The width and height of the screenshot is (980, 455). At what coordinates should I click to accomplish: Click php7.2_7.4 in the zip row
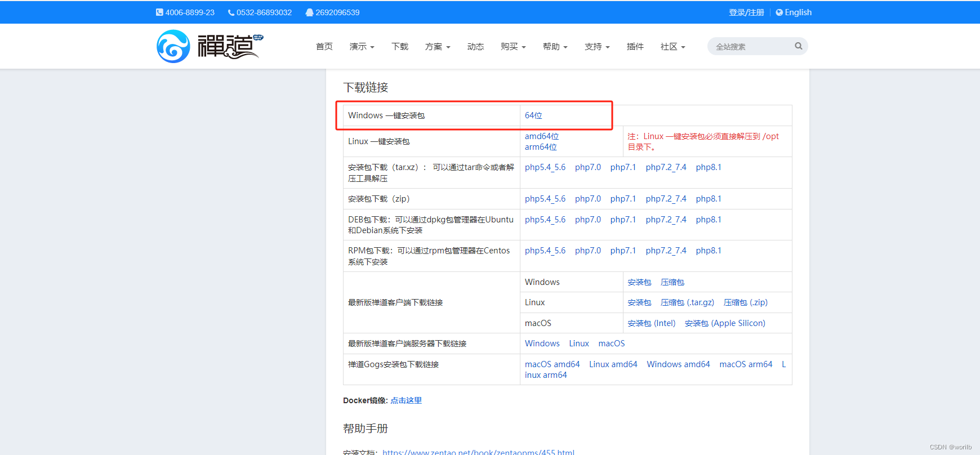666,199
